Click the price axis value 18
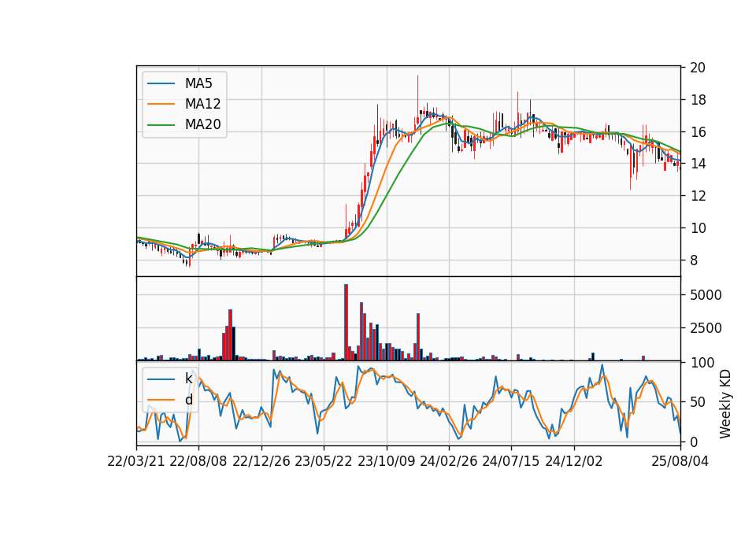This screenshot has height=543, width=756. click(698, 100)
